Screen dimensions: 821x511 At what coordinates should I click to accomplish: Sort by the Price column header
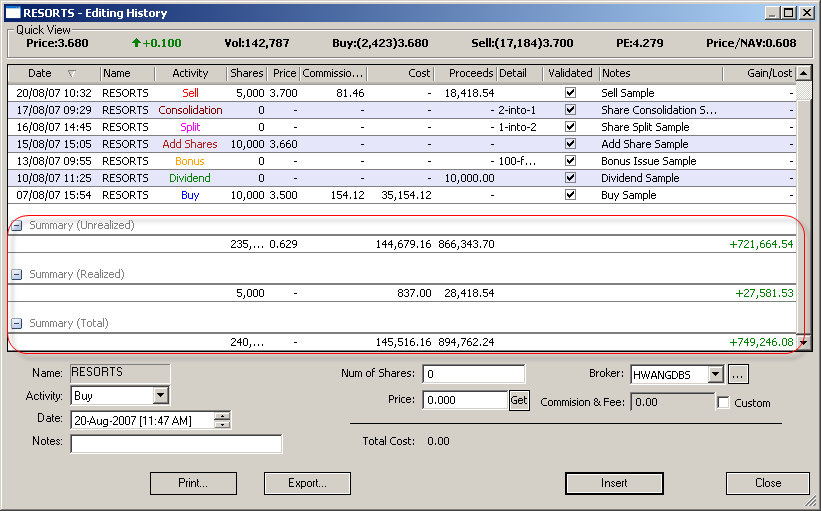click(283, 73)
